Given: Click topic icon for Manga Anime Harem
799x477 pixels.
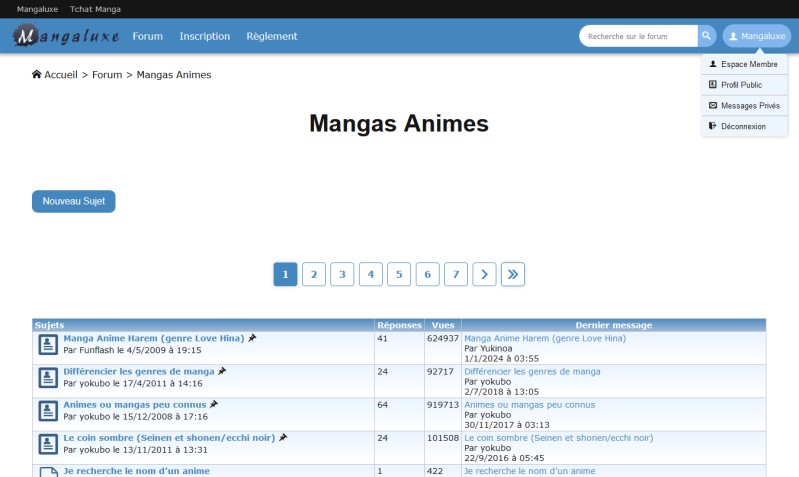Looking at the screenshot, I should click(x=48, y=345).
